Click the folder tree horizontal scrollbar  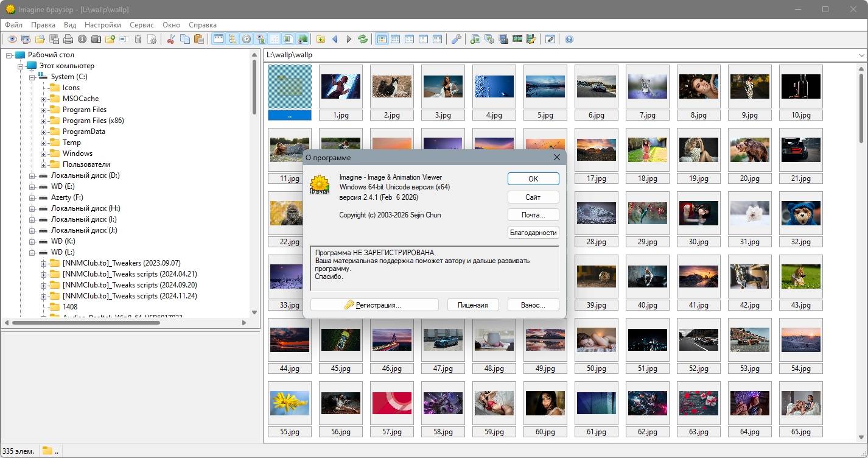tap(85, 322)
